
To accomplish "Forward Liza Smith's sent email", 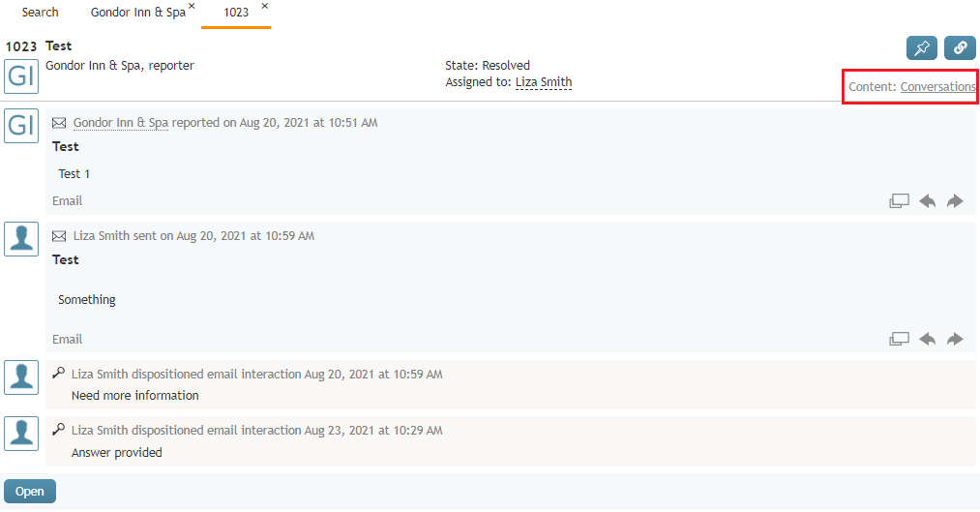I will point(955,340).
